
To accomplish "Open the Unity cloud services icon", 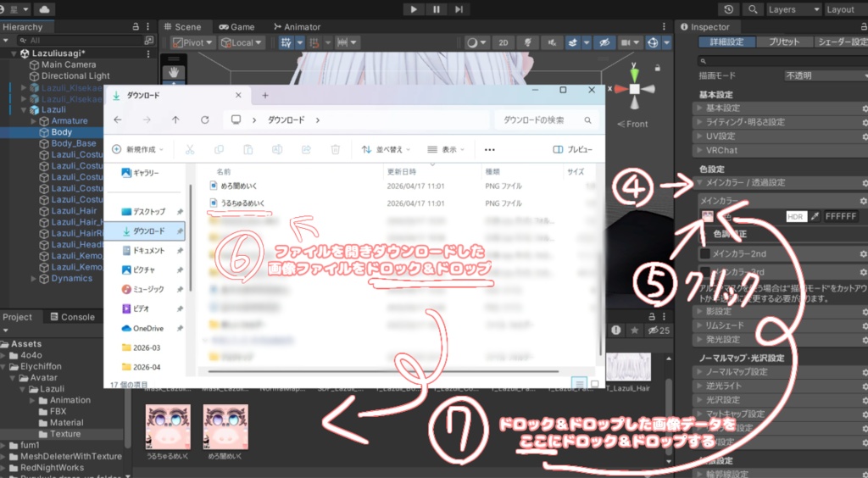I will coord(44,9).
